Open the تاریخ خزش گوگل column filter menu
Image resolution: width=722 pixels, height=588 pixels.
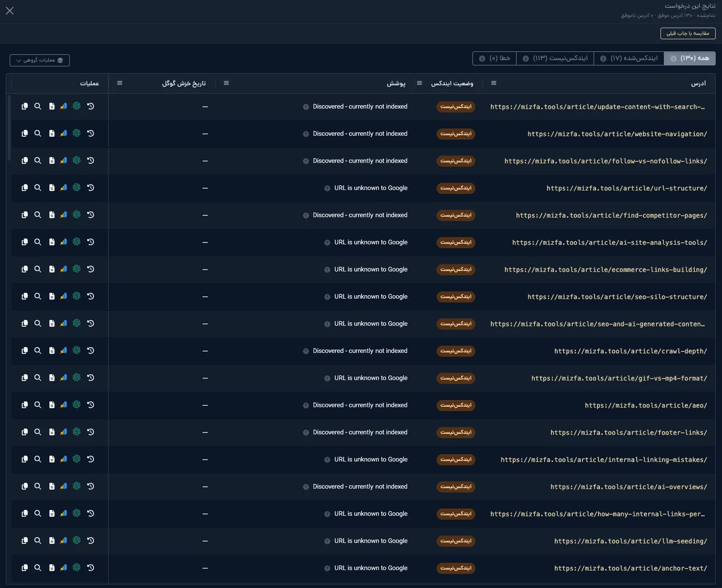pos(120,83)
